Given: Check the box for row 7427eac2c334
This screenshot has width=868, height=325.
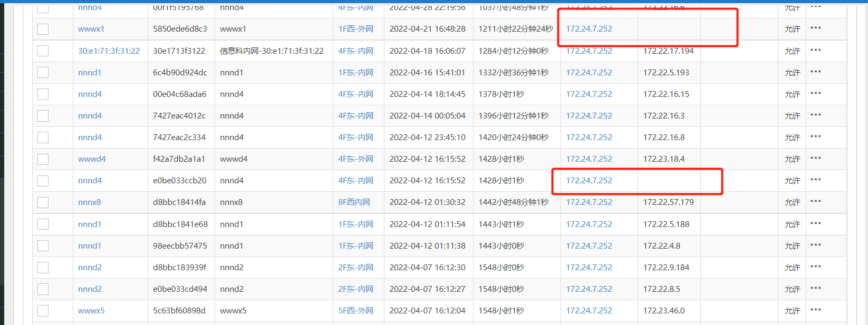Looking at the screenshot, I should tap(43, 137).
